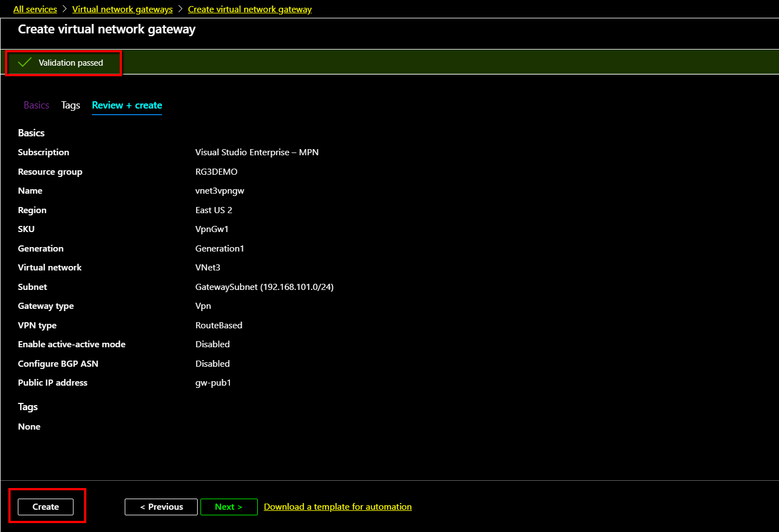Select the vnet3vpngw name value

click(219, 191)
